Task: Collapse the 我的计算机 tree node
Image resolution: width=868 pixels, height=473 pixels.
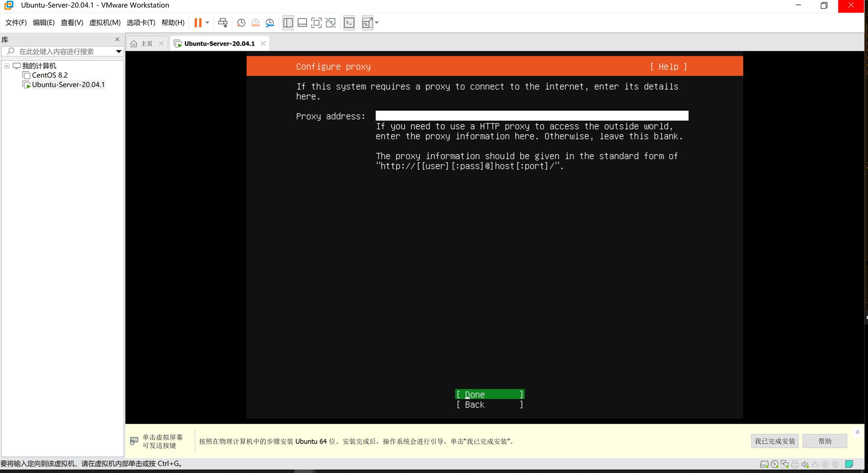Action: point(7,66)
